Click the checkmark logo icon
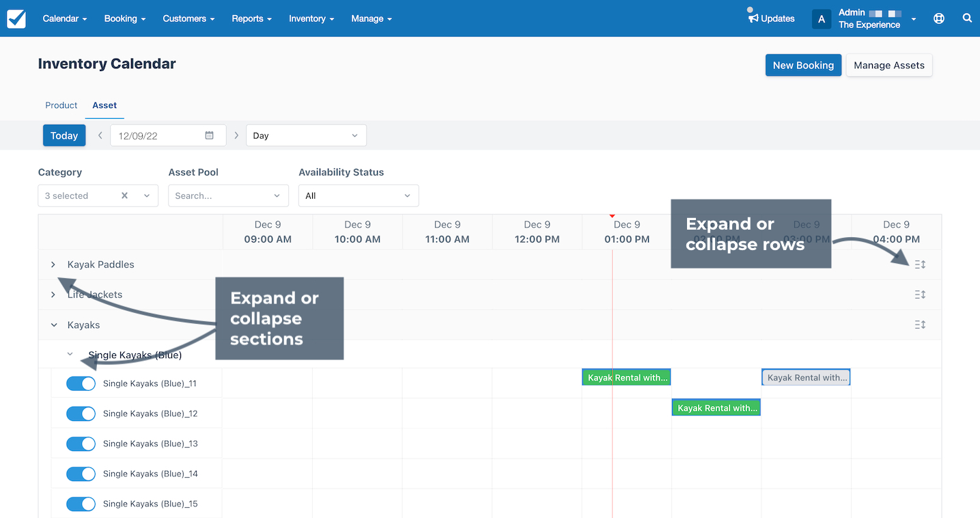 click(x=16, y=18)
